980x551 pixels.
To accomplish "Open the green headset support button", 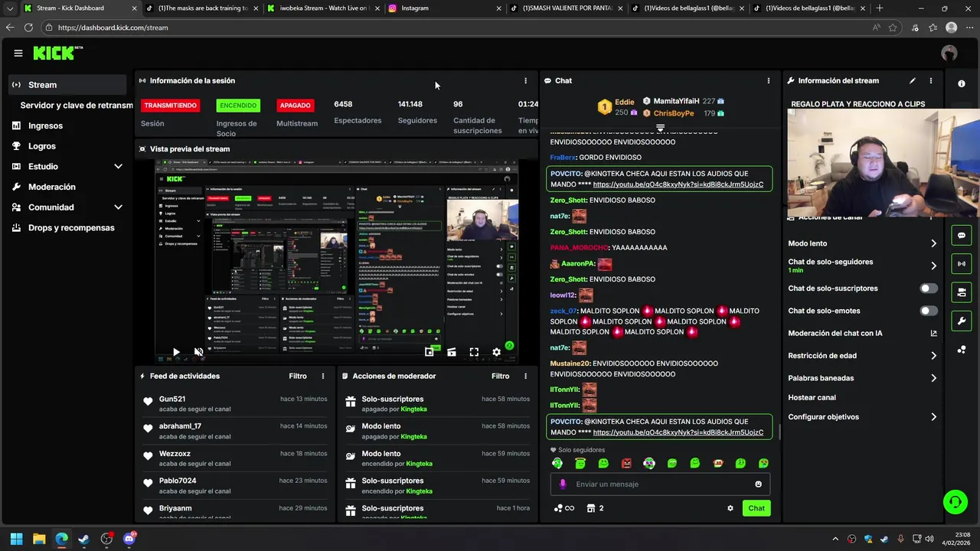I will (955, 502).
